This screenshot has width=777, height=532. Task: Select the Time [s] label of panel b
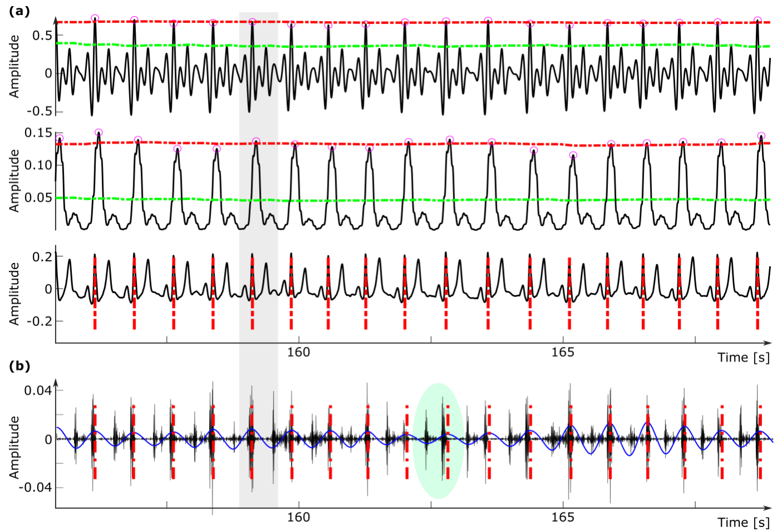(x=743, y=523)
